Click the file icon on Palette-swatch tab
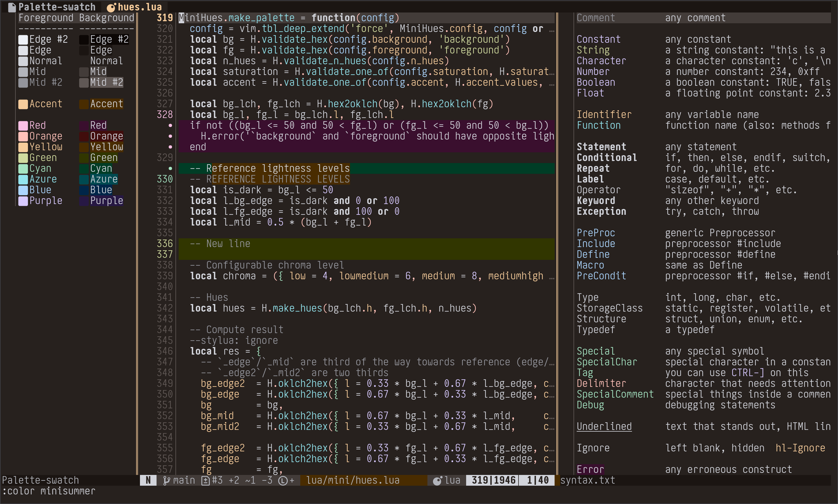Image resolution: width=838 pixels, height=504 pixels. coord(12,7)
